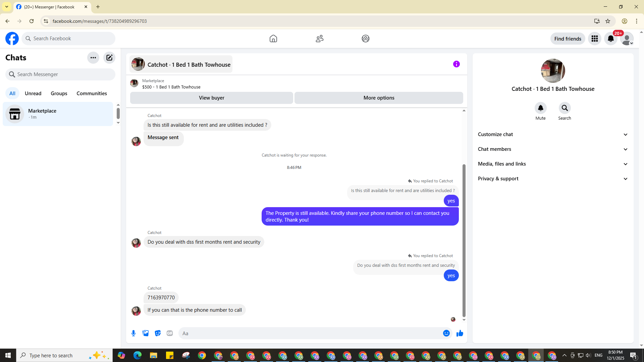Focus the Search Facebook field

coord(68,39)
